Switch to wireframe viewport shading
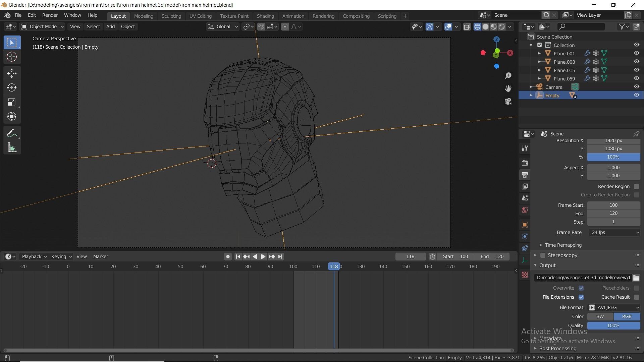Image resolution: width=644 pixels, height=362 pixels. (x=477, y=27)
